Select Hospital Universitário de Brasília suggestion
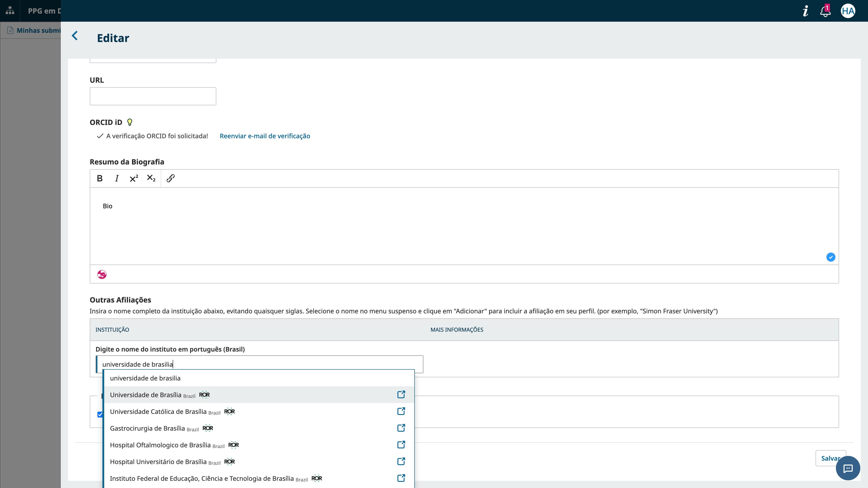The width and height of the screenshot is (868, 488). [x=158, y=462]
